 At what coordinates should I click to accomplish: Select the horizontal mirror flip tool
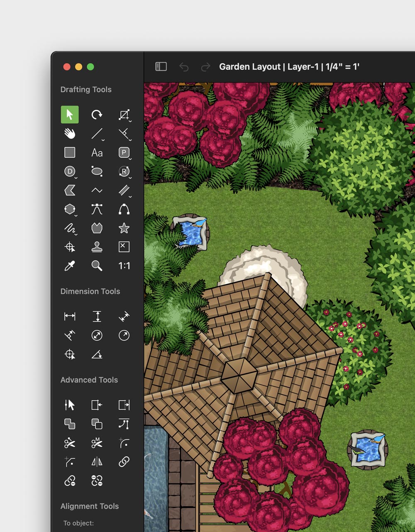97,462
